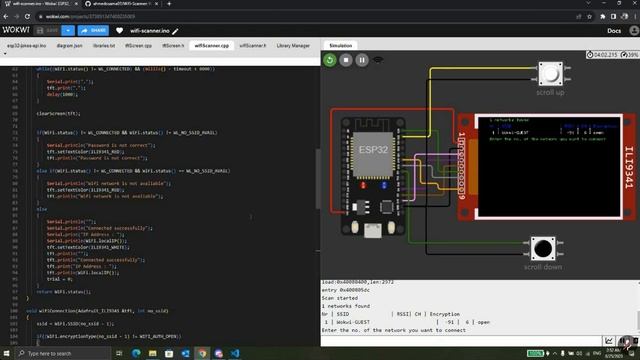Image resolution: width=640 pixels, height=360 pixels.
Task: Close the Wokwi browser tab
Action: point(76,4)
